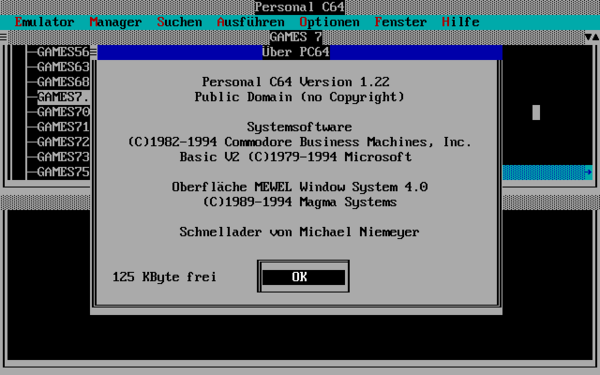Click the Über PC64 dialog title bar
The image size is (600, 375).
pyautogui.click(x=300, y=52)
